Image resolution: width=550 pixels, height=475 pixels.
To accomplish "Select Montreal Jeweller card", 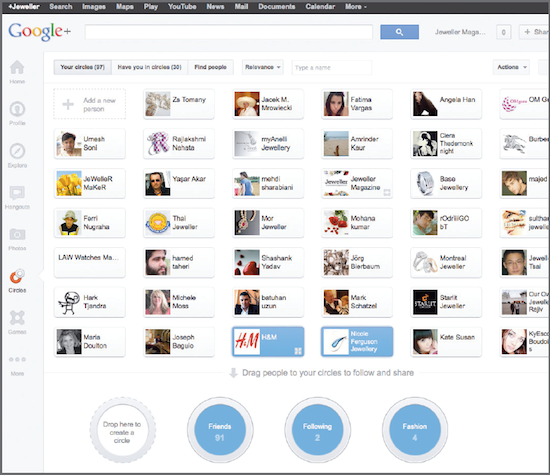I will click(446, 262).
